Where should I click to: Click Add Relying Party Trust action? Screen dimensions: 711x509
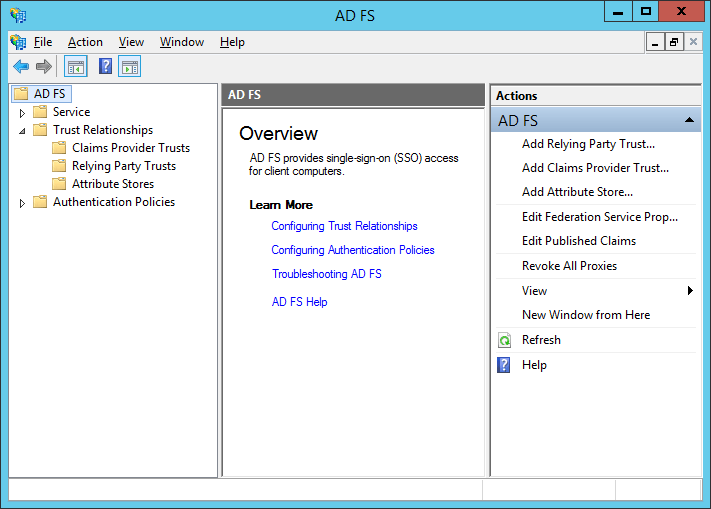pyautogui.click(x=588, y=144)
